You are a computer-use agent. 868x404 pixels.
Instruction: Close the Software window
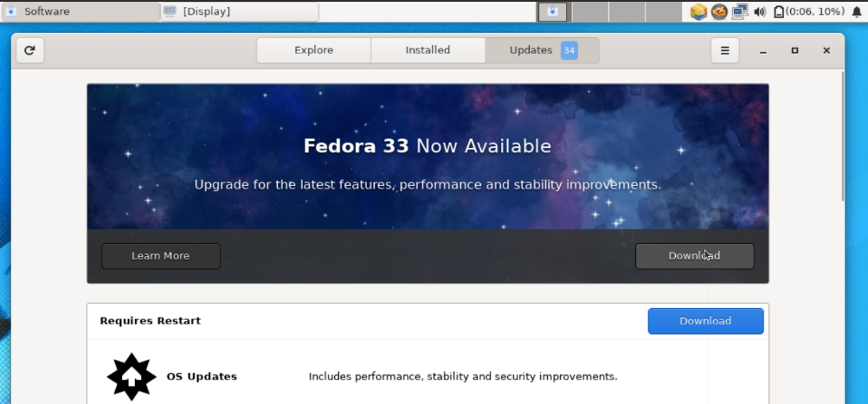(x=826, y=51)
